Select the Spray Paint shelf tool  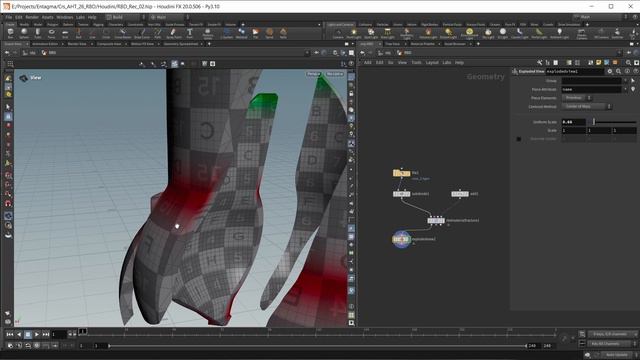click(173, 33)
